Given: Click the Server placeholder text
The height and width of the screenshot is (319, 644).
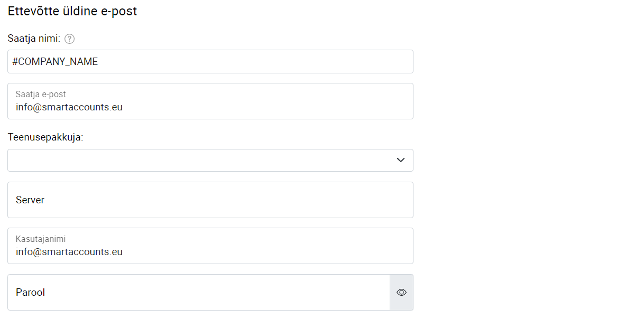Looking at the screenshot, I should coord(30,200).
